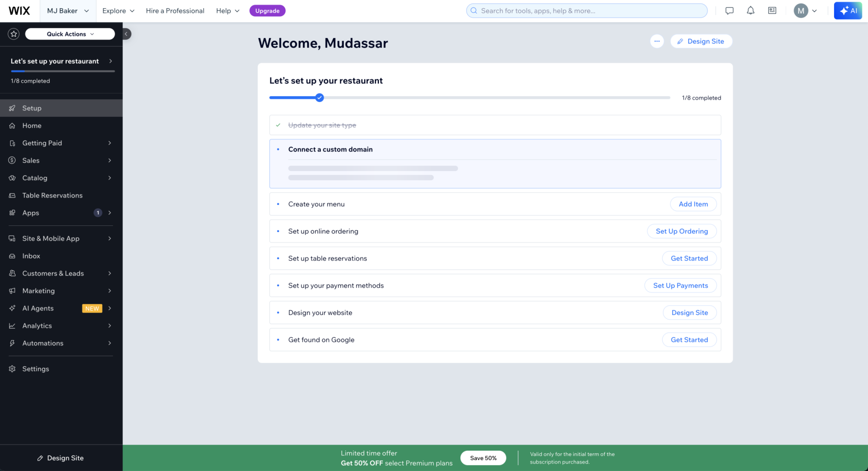
Task: Launch the AI assistant button
Action: click(x=848, y=11)
